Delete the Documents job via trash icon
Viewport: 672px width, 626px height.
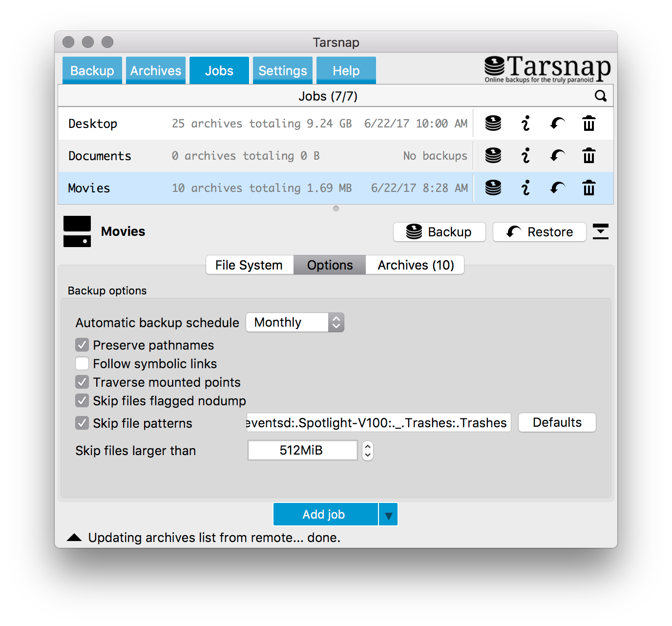pyautogui.click(x=589, y=155)
